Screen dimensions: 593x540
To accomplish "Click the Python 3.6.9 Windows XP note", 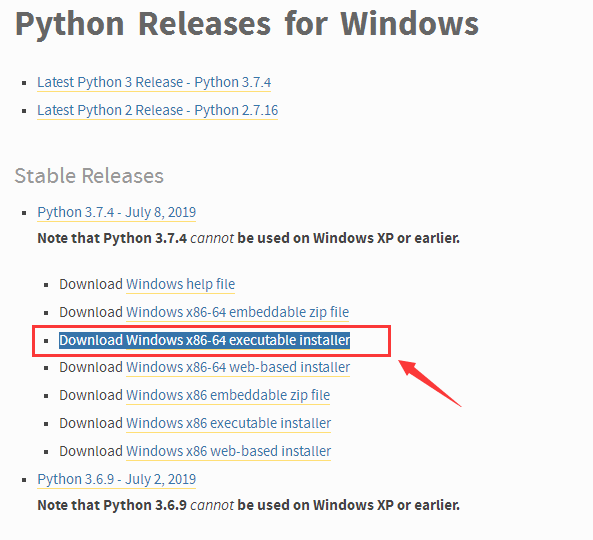I will pyautogui.click(x=248, y=506).
